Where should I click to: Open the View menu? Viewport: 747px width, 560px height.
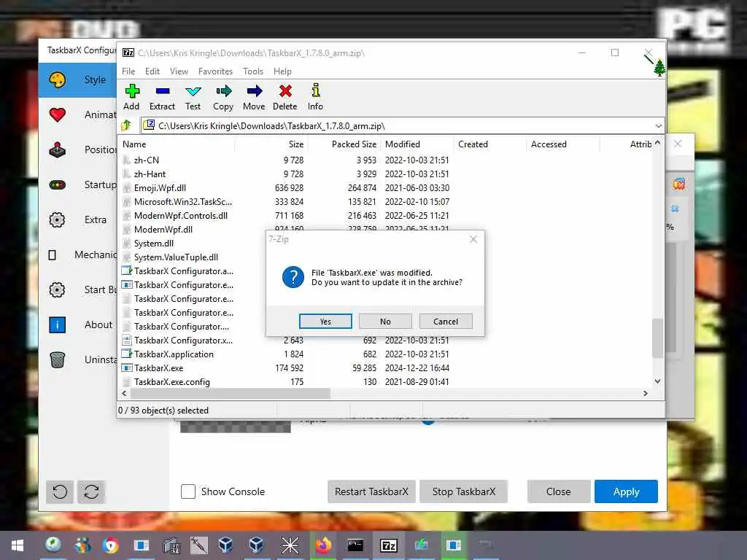tap(179, 71)
